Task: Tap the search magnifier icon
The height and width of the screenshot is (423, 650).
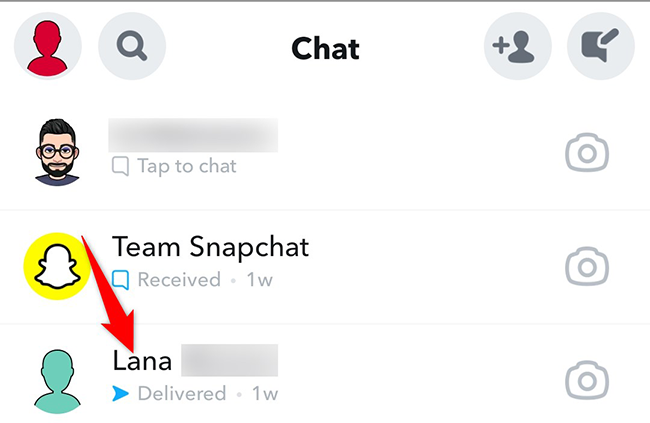Action: pos(132,46)
